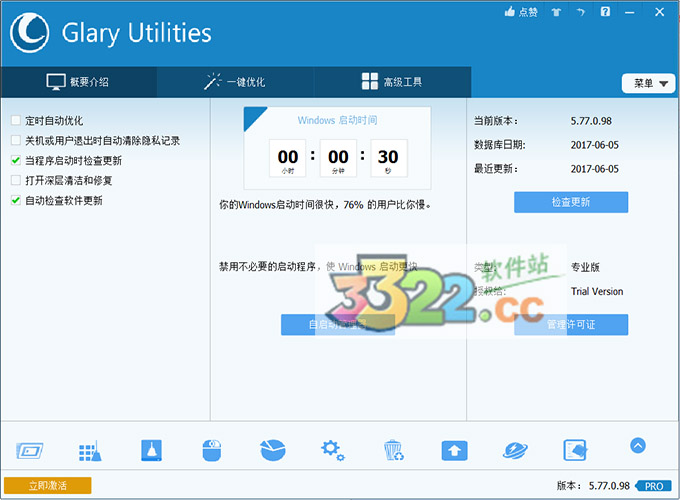This screenshot has width=680, height=500.
Task: Open the 自启动管理器 button
Action: point(338,324)
